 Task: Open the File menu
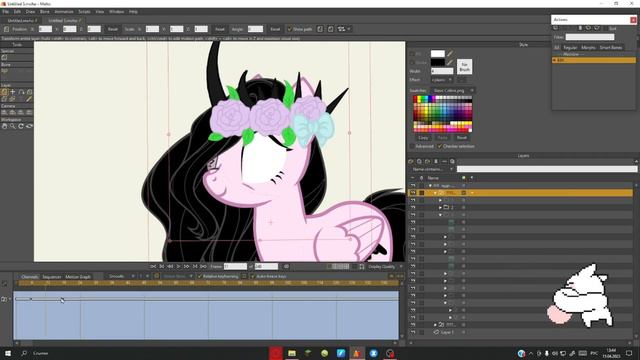pyautogui.click(x=5, y=12)
